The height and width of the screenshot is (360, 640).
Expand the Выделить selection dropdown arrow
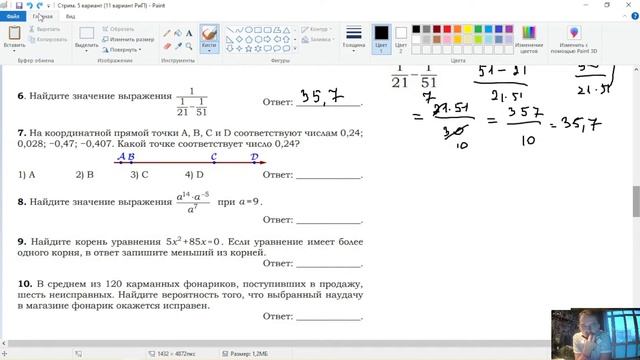coord(87,51)
